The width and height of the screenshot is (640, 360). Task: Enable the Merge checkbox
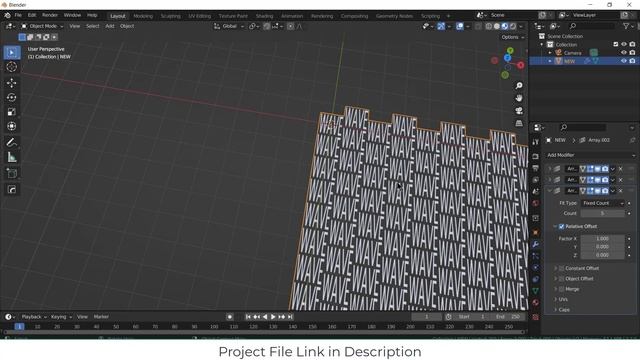[562, 289]
